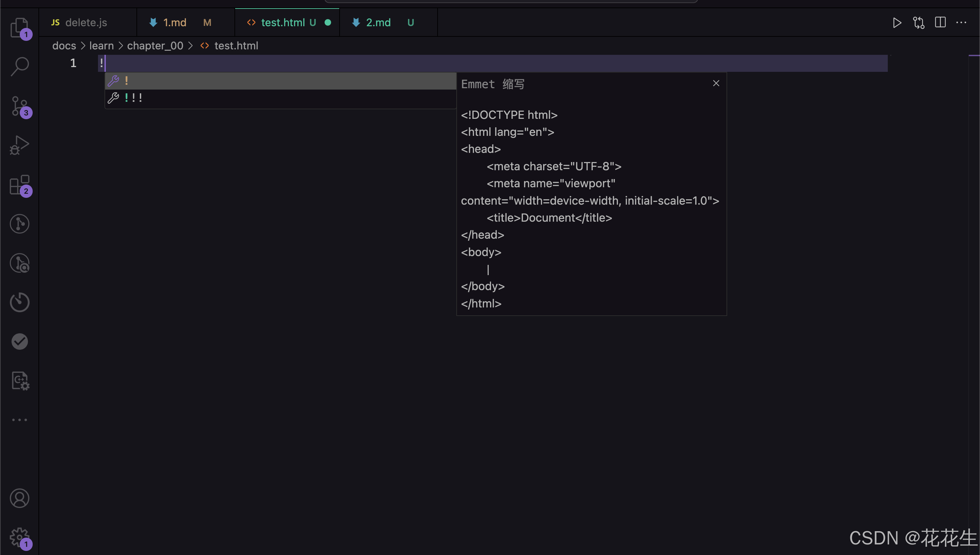The height and width of the screenshot is (555, 980).
Task: Click the Run play button in editor toolbar
Action: point(897,23)
